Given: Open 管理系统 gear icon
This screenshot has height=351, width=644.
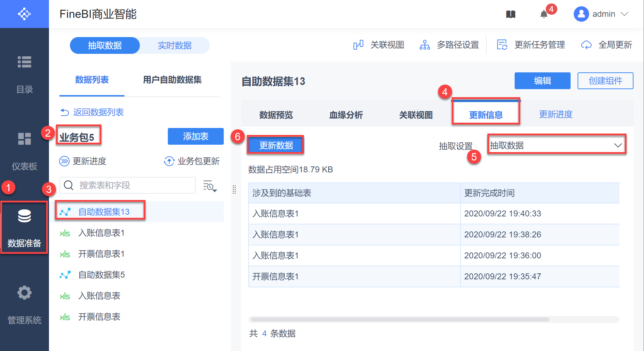Looking at the screenshot, I should point(24,293).
